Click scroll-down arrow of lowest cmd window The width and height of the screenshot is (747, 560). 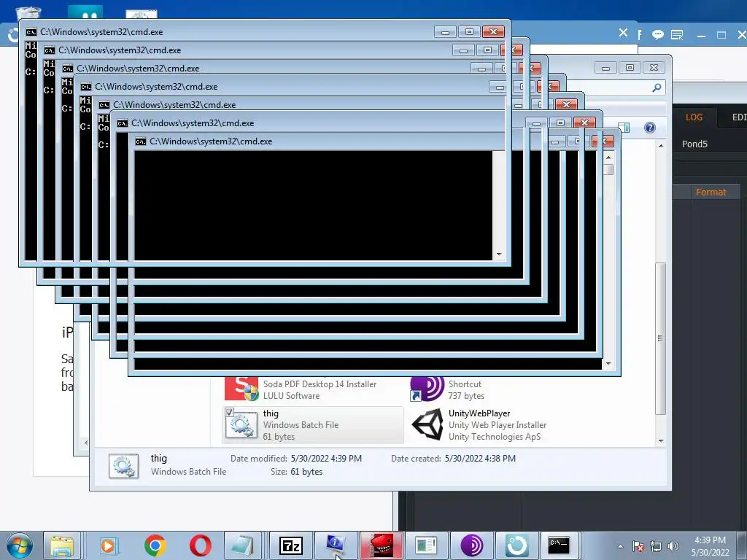click(x=608, y=364)
